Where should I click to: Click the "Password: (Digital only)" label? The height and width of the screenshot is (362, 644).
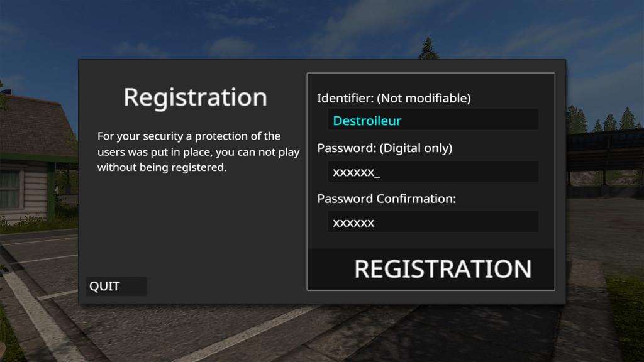pos(384,148)
